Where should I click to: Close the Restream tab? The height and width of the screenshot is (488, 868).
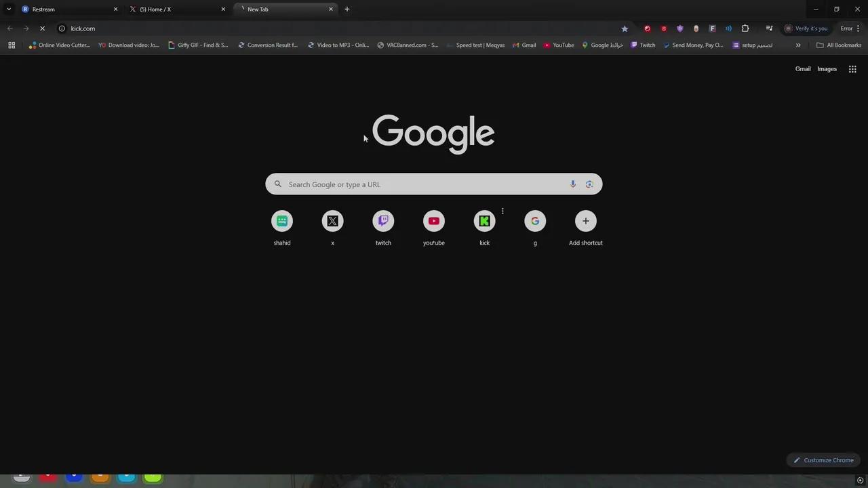pyautogui.click(x=115, y=9)
